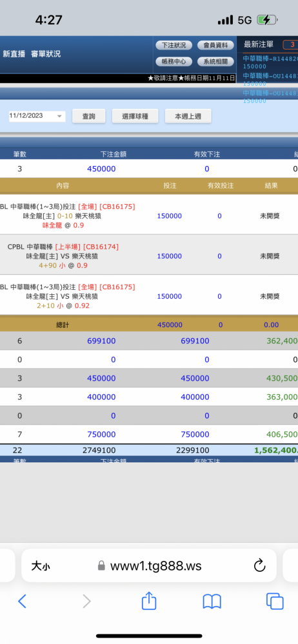Switch to the 審單狀況 tab
The width and height of the screenshot is (298, 644).
tap(46, 54)
